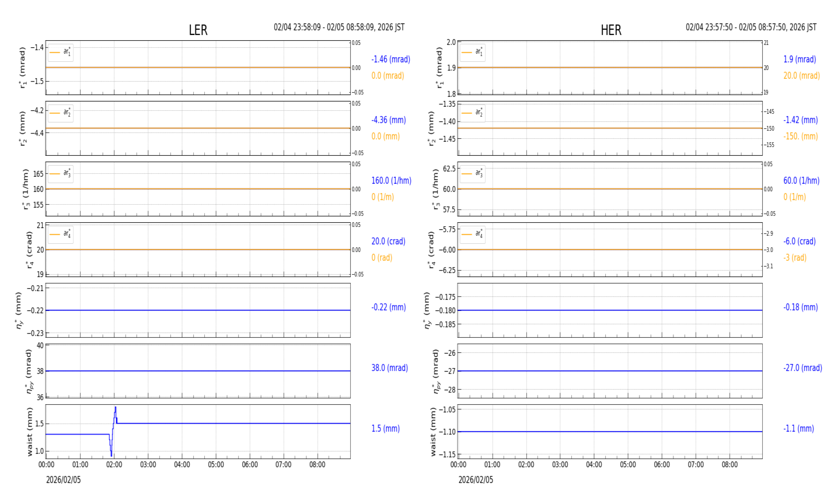Click the HER ηpy* (mrad) axis label
Viewport: 824px width, 504px height.
pos(437,371)
